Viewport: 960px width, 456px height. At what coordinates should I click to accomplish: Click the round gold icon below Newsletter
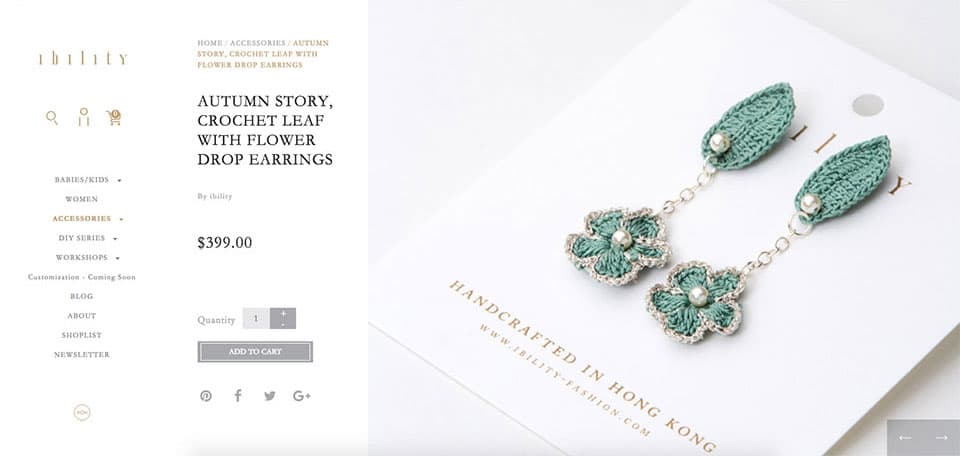(82, 413)
